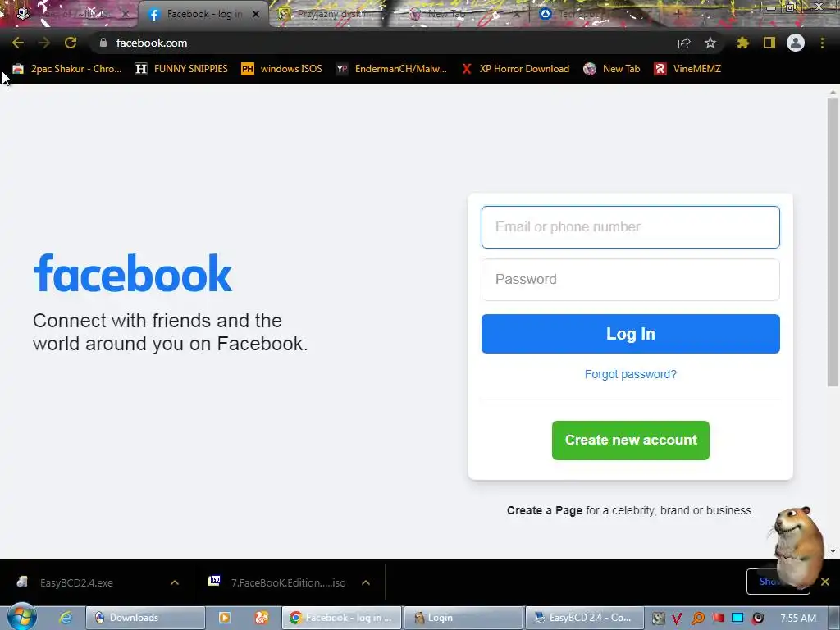Click the padlock site info icon

(103, 43)
